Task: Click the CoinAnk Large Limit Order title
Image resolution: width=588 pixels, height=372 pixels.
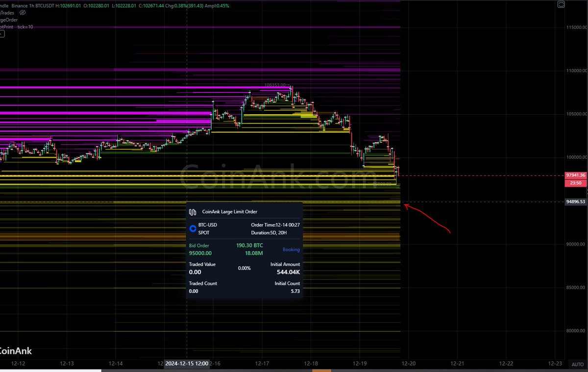Action: (x=229, y=212)
